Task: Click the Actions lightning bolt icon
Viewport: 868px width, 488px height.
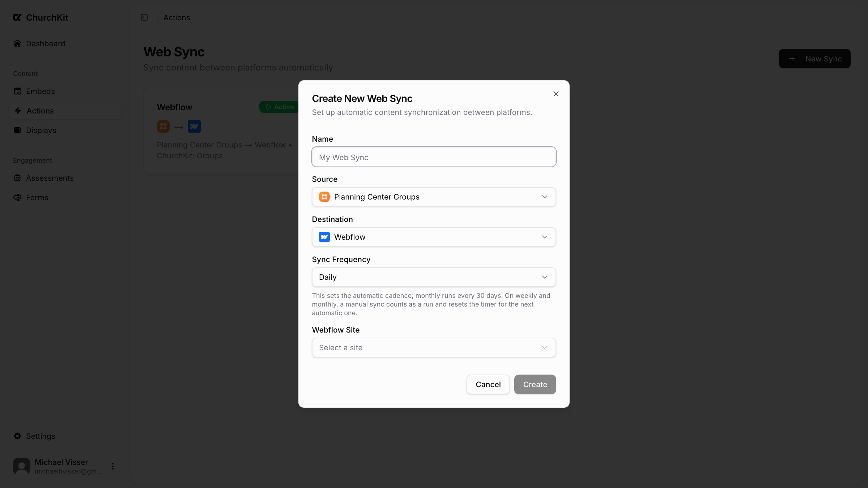Action: point(18,111)
